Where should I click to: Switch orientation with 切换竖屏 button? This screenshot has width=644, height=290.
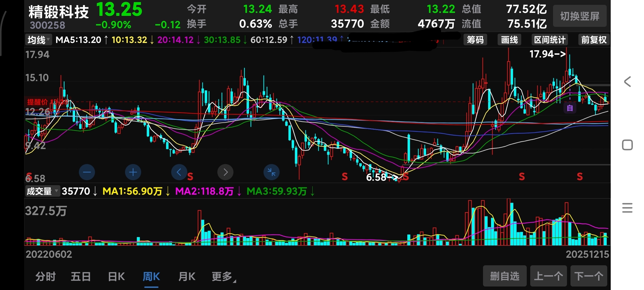click(x=580, y=16)
